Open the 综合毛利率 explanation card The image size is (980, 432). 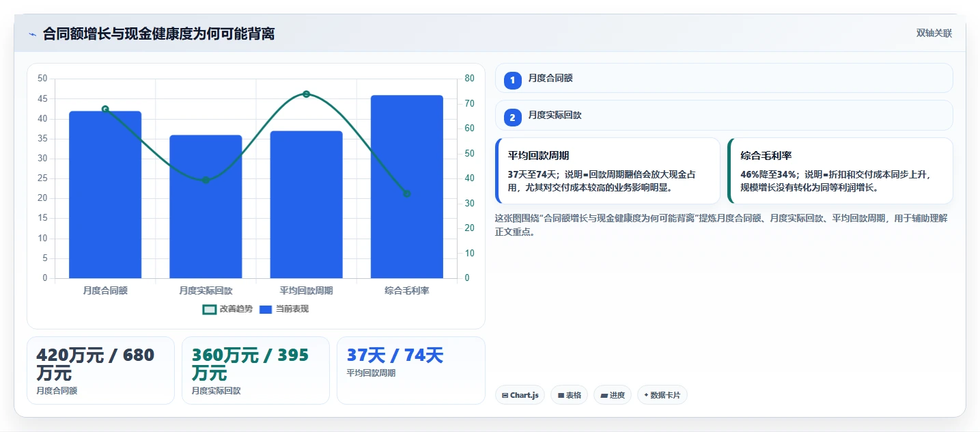tap(840, 171)
